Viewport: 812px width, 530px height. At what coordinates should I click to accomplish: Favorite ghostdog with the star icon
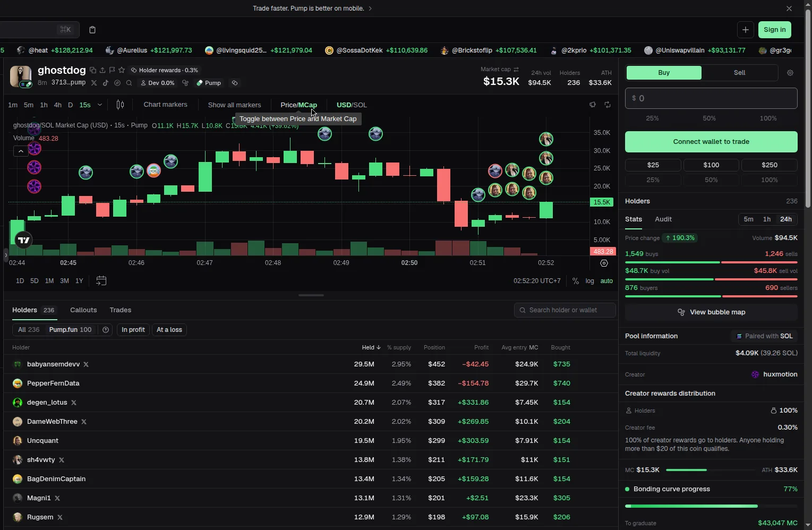tap(122, 70)
